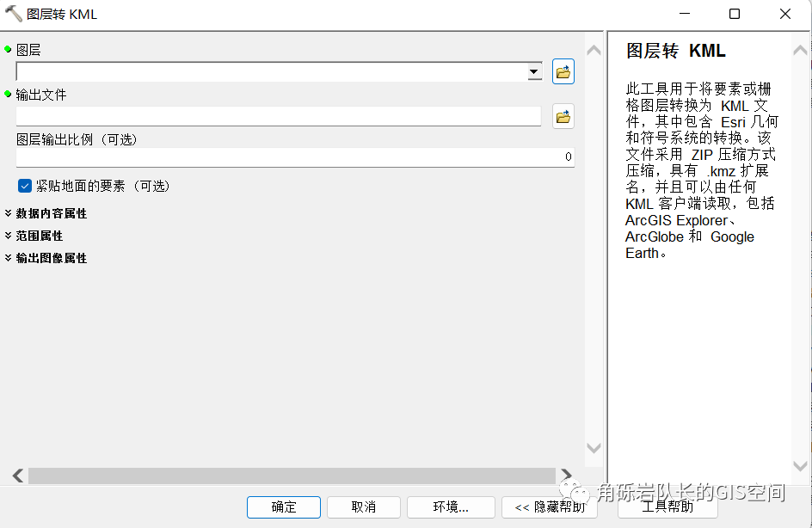The image size is (812, 528).
Task: Click the horizontal scrollbar at the bottom
Action: pyautogui.click(x=292, y=475)
